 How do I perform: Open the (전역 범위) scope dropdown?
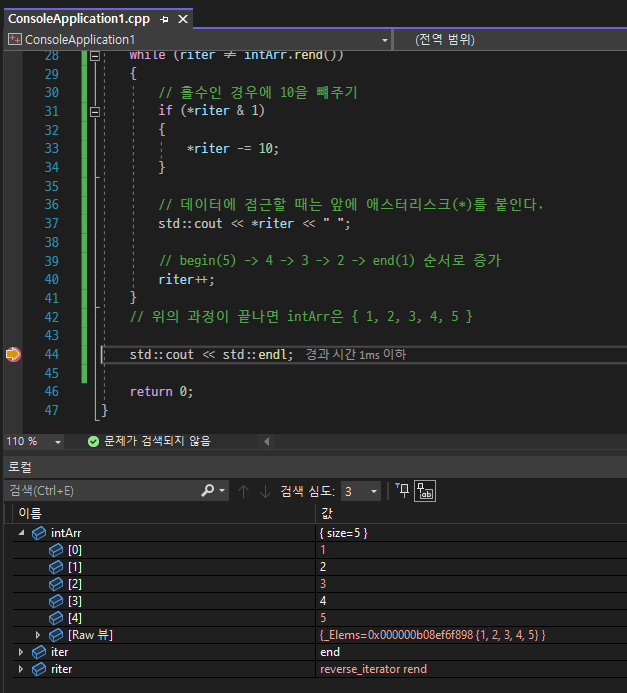pyautogui.click(x=510, y=40)
